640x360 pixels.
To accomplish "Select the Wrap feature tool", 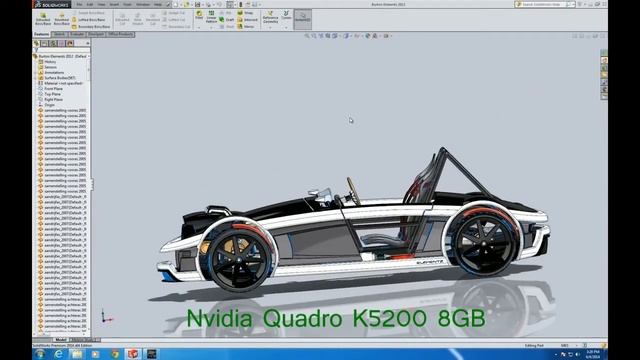I will tap(245, 13).
